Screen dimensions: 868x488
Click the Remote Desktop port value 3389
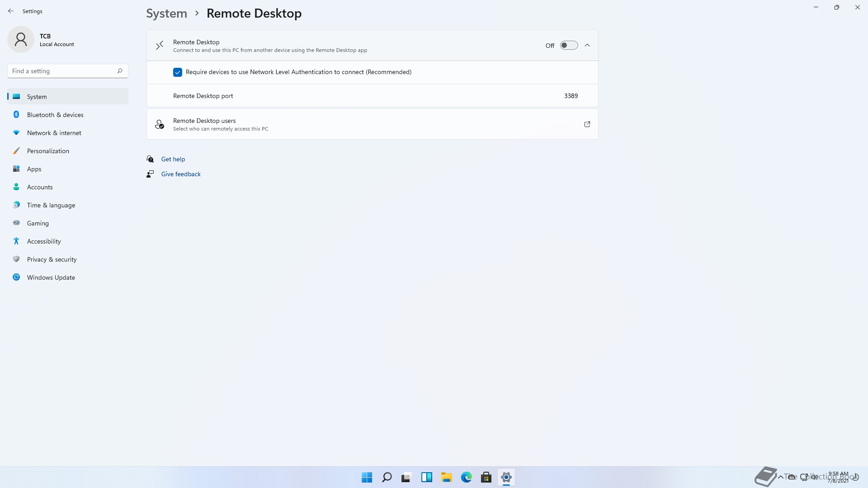pyautogui.click(x=571, y=96)
